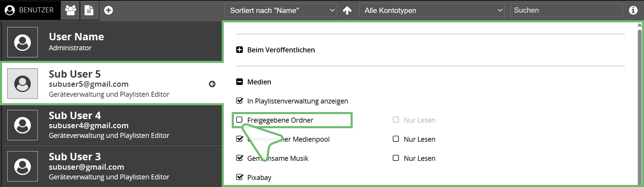Open the info icon at top right

(633, 10)
